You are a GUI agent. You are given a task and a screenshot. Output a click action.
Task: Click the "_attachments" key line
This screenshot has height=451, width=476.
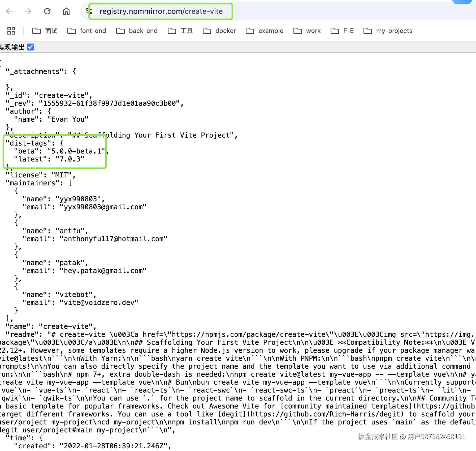point(41,71)
